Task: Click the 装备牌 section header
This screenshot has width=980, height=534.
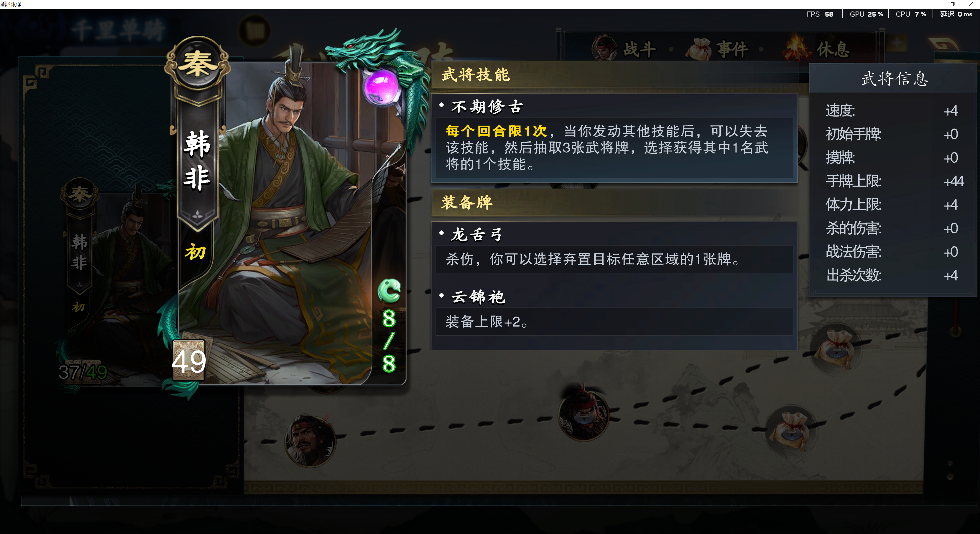Action: (467, 202)
